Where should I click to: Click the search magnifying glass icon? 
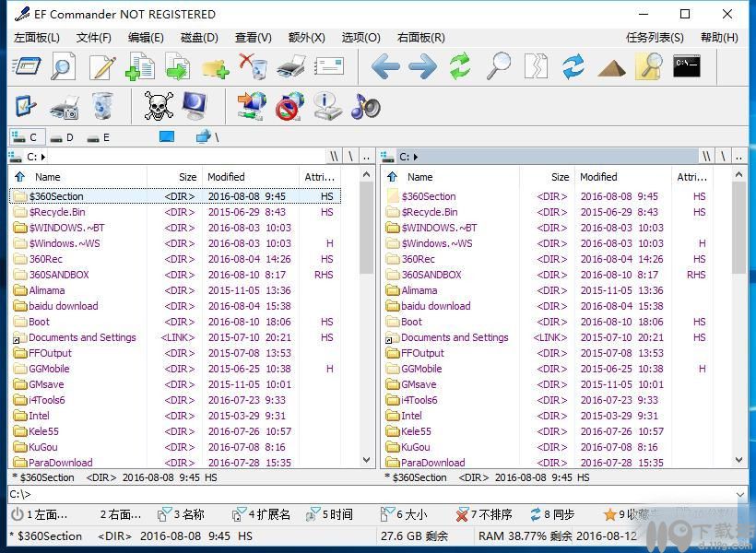pyautogui.click(x=499, y=66)
